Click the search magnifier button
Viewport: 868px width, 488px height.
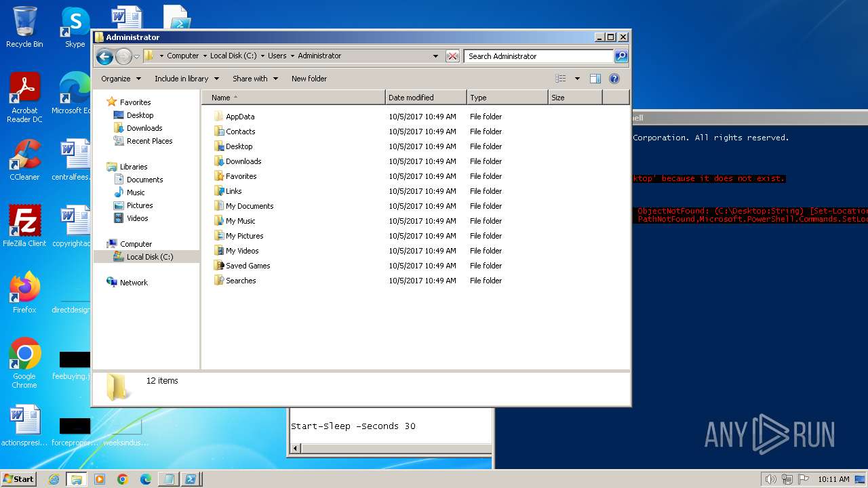pyautogui.click(x=620, y=56)
